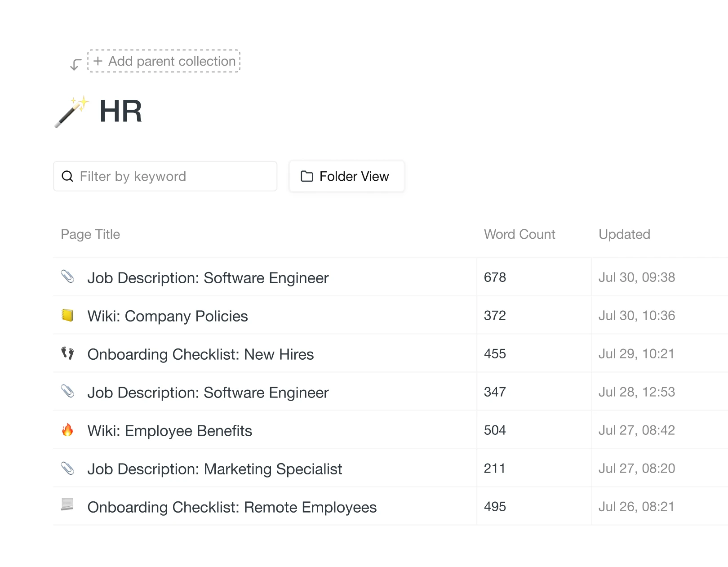Click the fire icon for Employee Benefits
Image resolution: width=728 pixels, height=567 pixels.
coord(67,430)
